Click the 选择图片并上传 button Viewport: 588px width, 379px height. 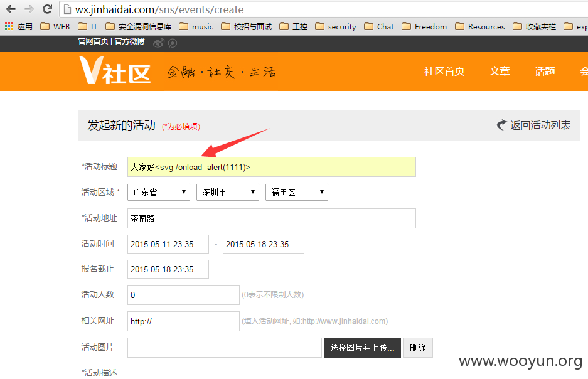coord(362,348)
